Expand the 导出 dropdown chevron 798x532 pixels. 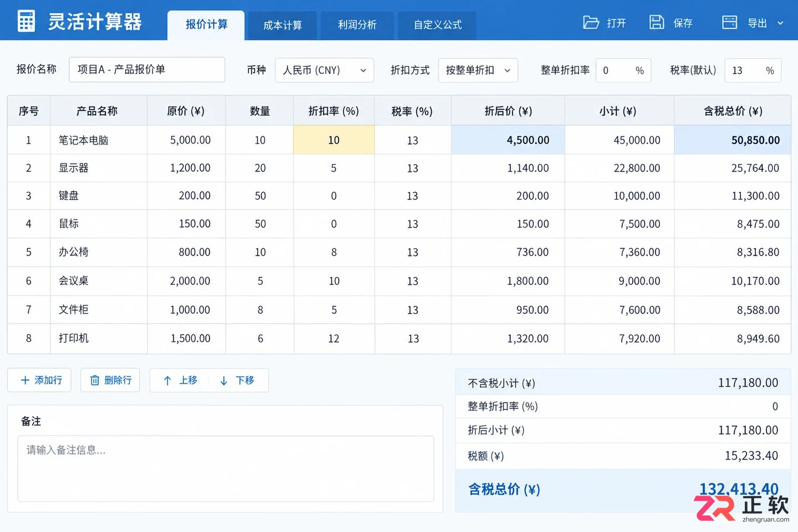coord(780,23)
